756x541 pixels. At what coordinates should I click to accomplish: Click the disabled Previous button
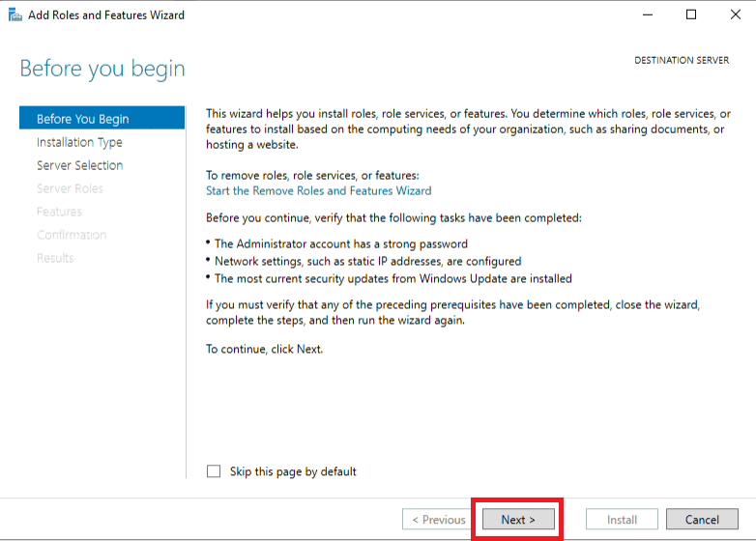(x=437, y=520)
